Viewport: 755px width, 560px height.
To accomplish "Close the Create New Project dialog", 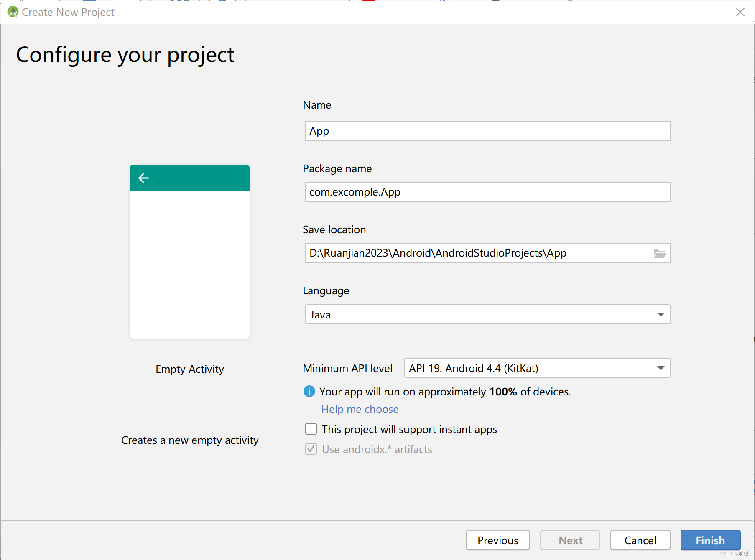I will click(x=740, y=12).
